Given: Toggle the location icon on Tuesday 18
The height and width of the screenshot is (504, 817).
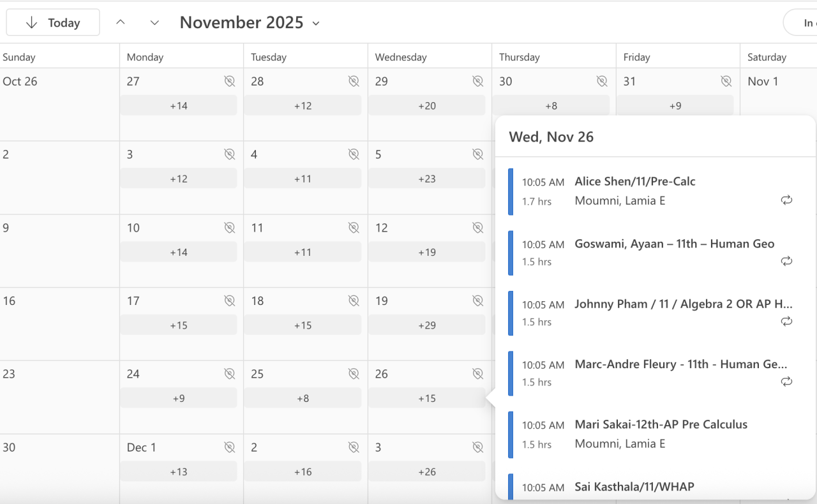Looking at the screenshot, I should point(354,300).
